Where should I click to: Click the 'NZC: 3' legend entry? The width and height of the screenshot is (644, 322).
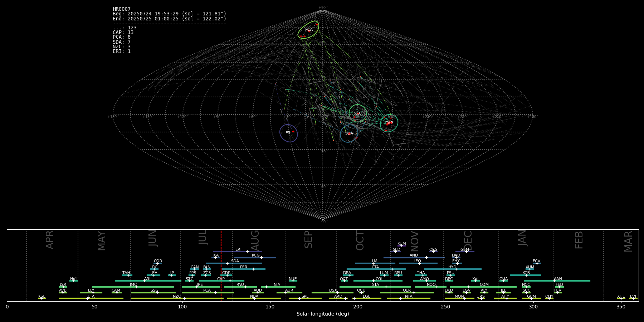(x=122, y=47)
